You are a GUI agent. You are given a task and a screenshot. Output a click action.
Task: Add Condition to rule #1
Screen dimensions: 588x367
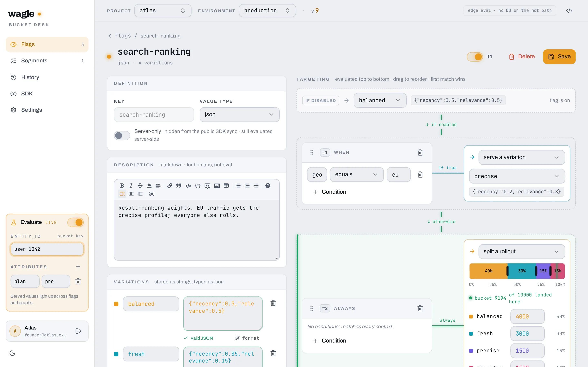tap(330, 192)
